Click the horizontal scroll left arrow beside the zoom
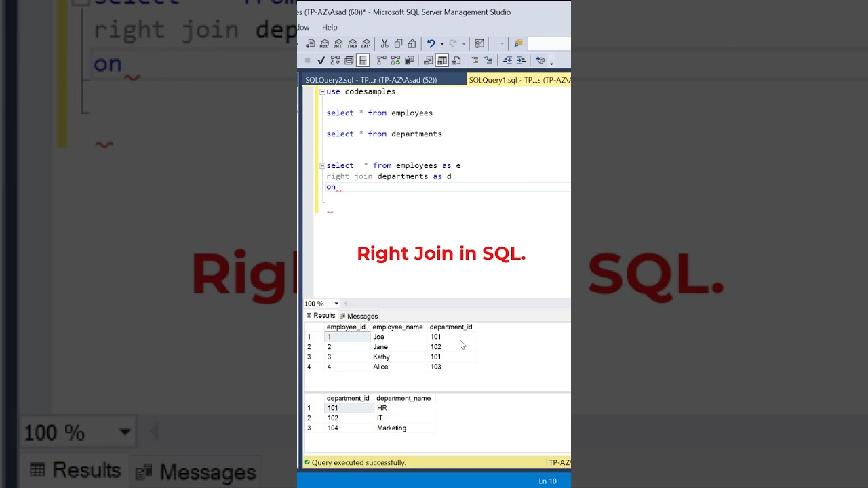 click(x=346, y=304)
